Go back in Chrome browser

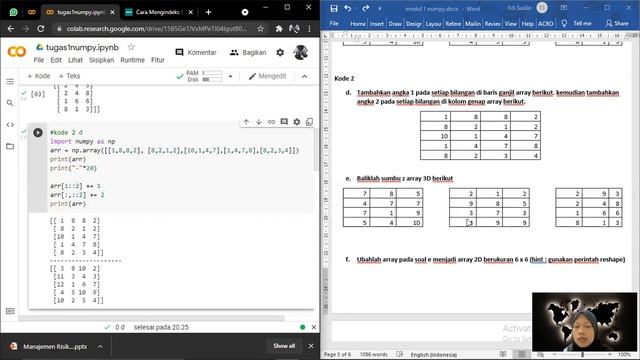(11, 29)
